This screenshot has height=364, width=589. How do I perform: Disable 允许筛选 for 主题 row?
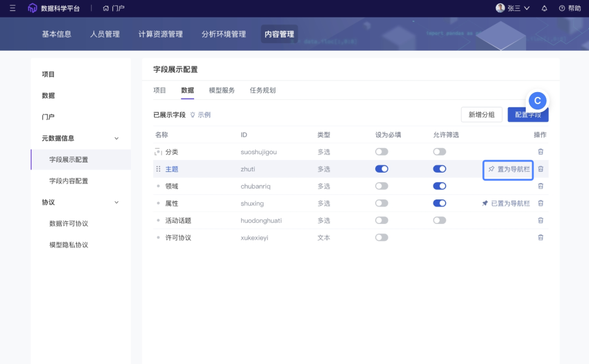point(440,169)
